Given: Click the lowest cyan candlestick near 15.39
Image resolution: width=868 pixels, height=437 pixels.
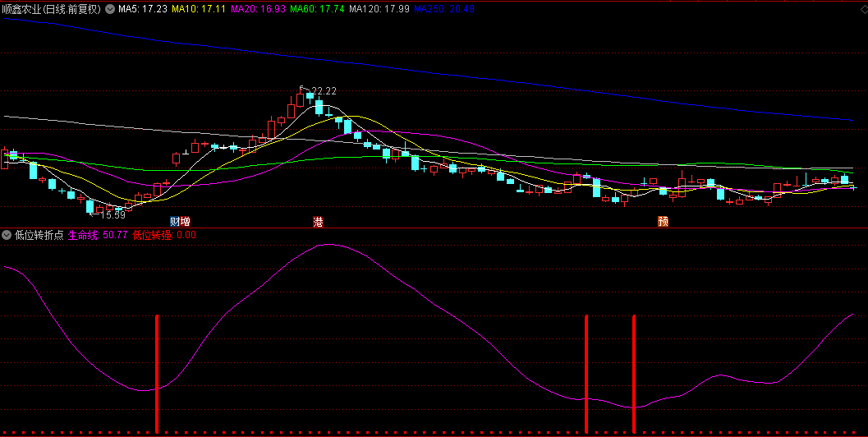Looking at the screenshot, I should pyautogui.click(x=90, y=206).
